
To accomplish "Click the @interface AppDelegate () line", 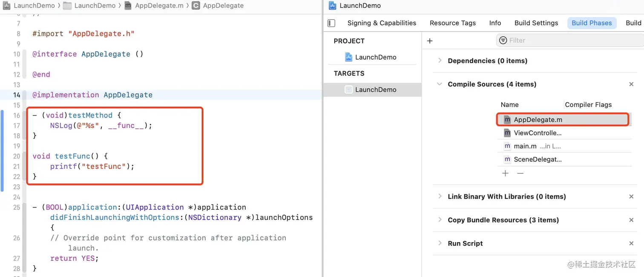I will [88, 54].
